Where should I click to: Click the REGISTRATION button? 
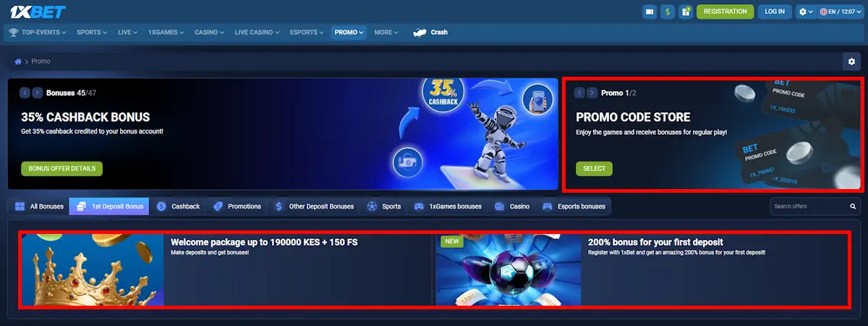point(725,12)
